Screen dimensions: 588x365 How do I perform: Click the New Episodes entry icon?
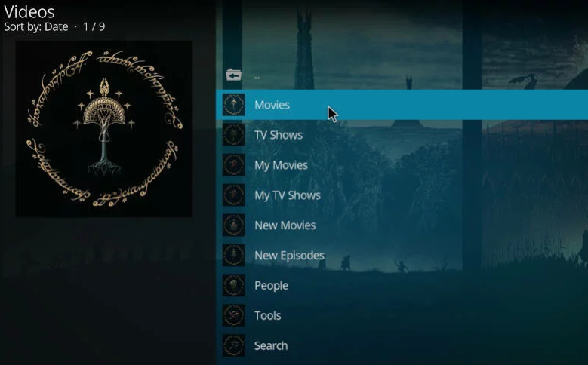pyautogui.click(x=234, y=255)
